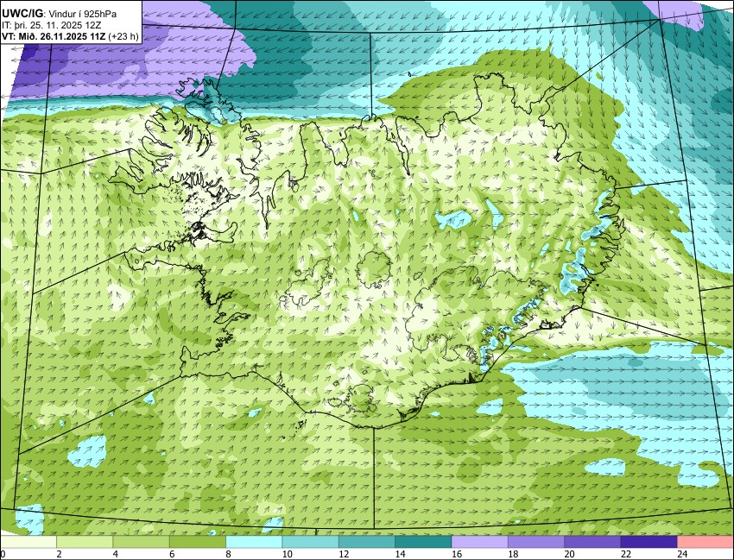The image size is (734, 560).
Task: Click the legend scale label '20'
Action: coord(569,554)
